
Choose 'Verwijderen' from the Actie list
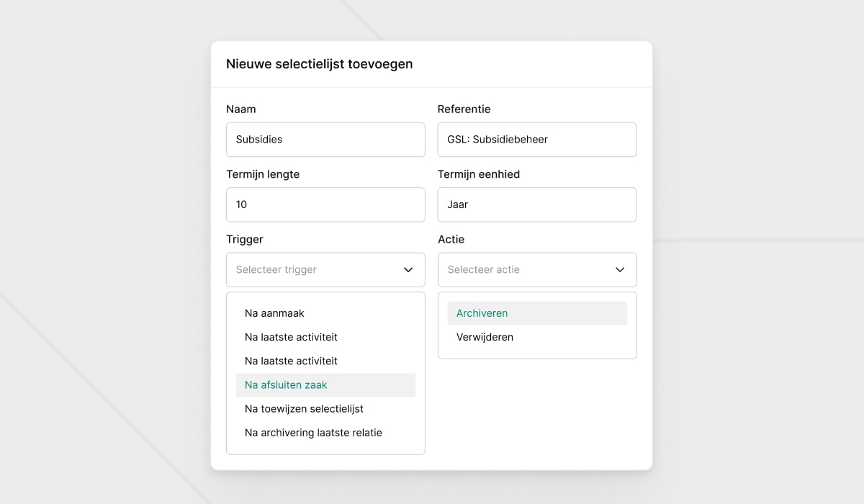(x=485, y=337)
